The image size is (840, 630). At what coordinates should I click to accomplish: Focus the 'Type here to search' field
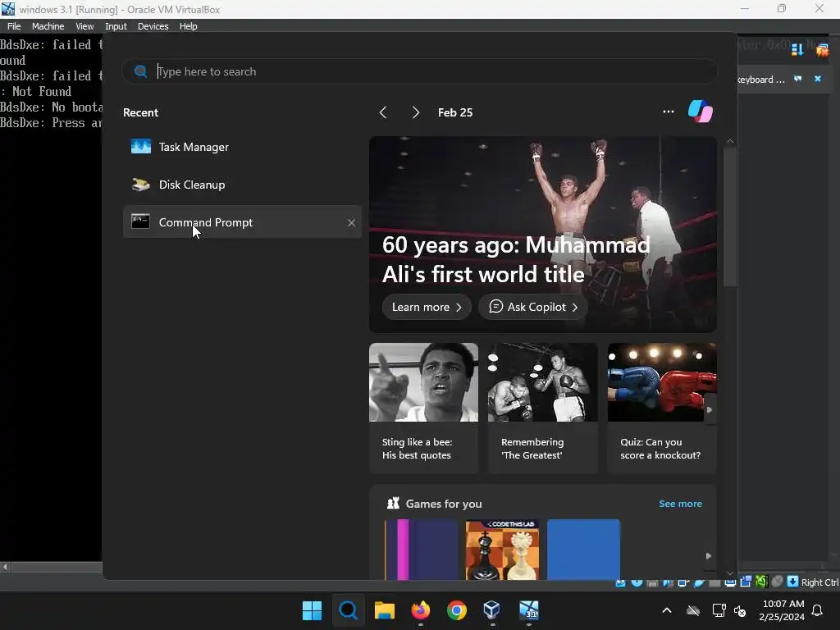419,71
